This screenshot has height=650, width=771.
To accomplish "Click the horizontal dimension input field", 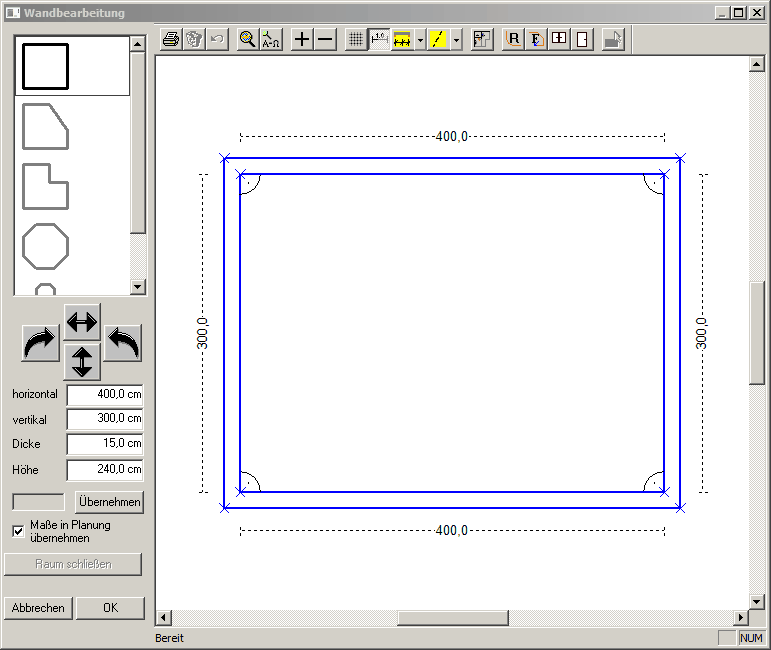I will coord(105,394).
